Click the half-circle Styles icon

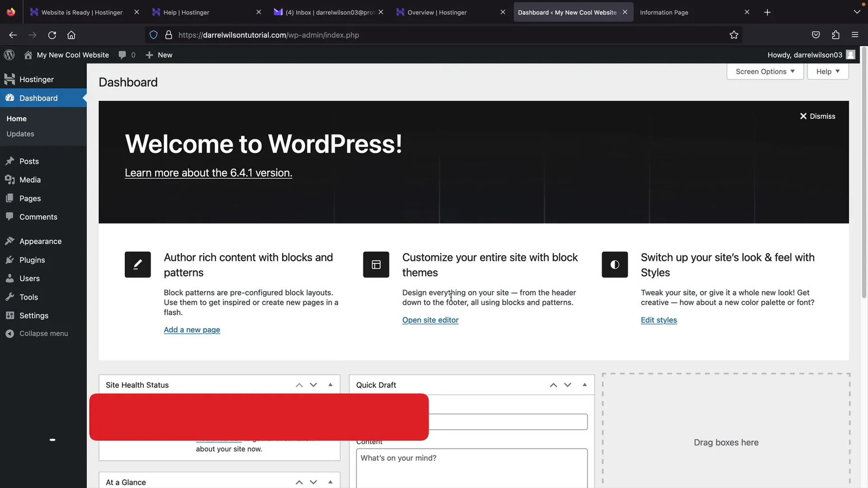615,265
